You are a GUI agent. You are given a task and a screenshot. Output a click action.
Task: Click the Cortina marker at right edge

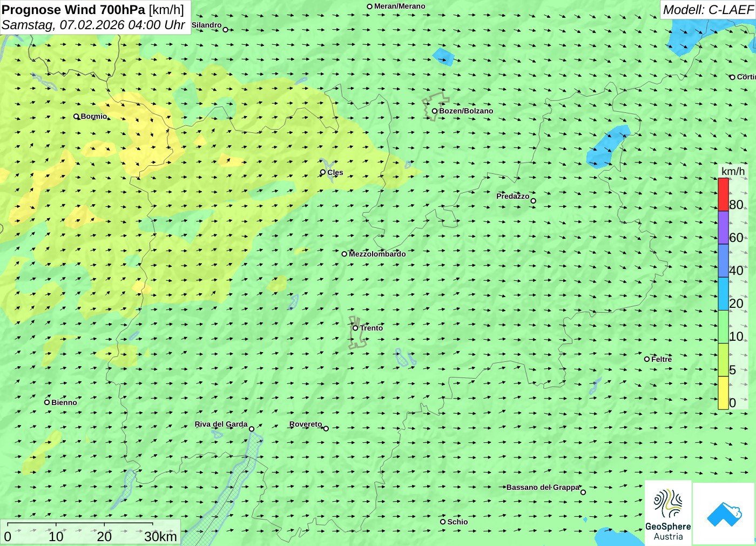pyautogui.click(x=733, y=77)
